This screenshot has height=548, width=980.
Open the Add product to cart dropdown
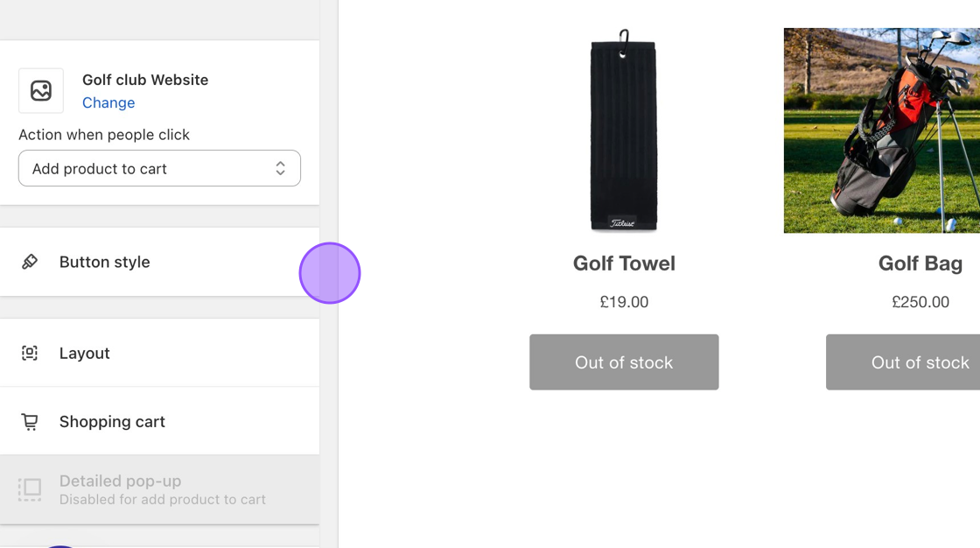(159, 168)
